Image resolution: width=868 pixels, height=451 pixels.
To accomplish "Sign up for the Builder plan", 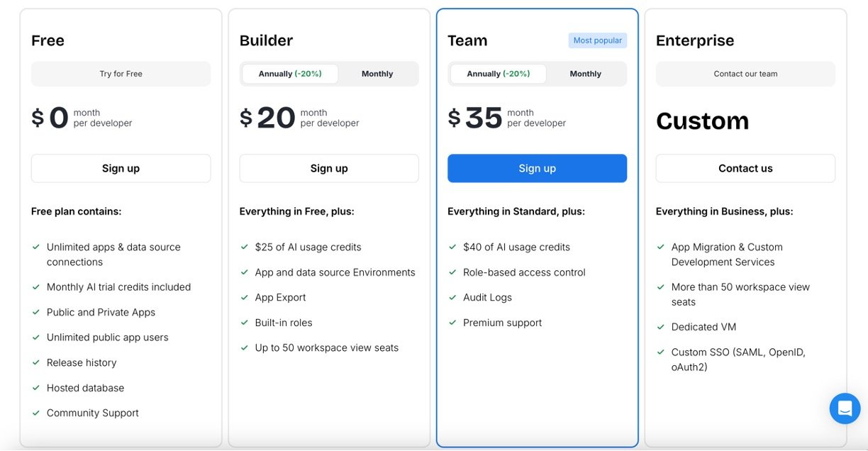I will (x=329, y=169).
